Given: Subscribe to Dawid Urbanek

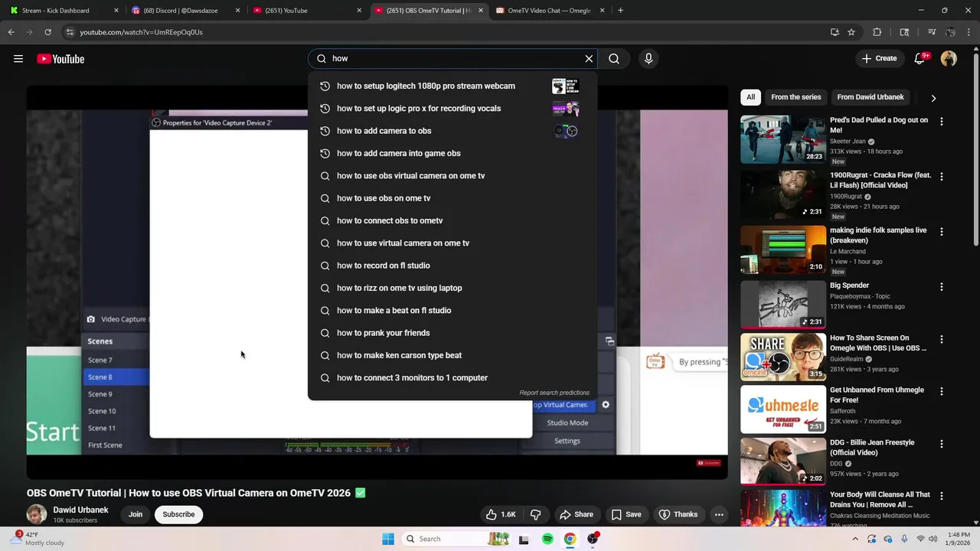Looking at the screenshot, I should (178, 514).
